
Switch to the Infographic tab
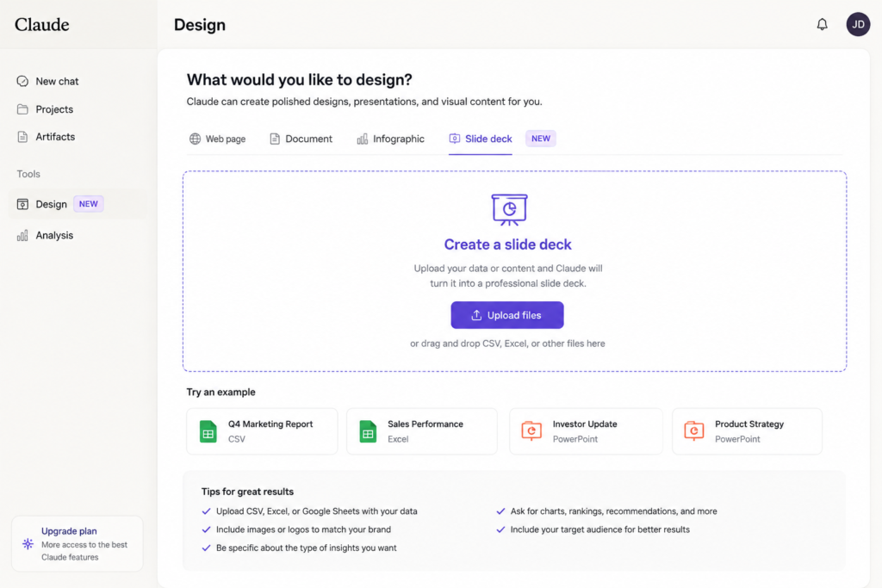click(x=391, y=139)
